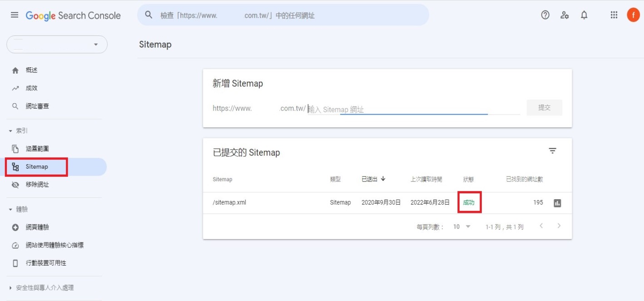Image resolution: width=644 pixels, height=301 pixels.
Task: Click the trend icon beside 成效
Action: pos(15,88)
